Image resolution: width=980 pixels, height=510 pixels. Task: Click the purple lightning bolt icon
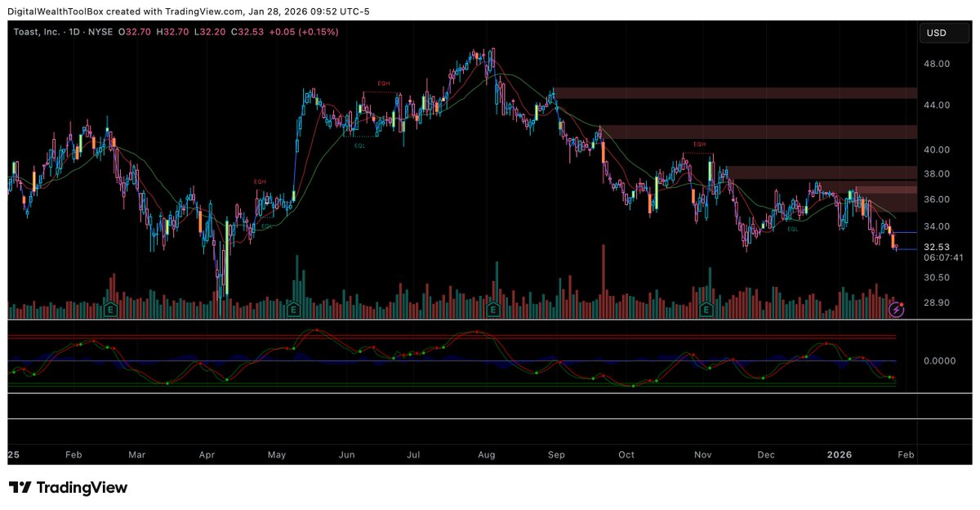click(897, 309)
